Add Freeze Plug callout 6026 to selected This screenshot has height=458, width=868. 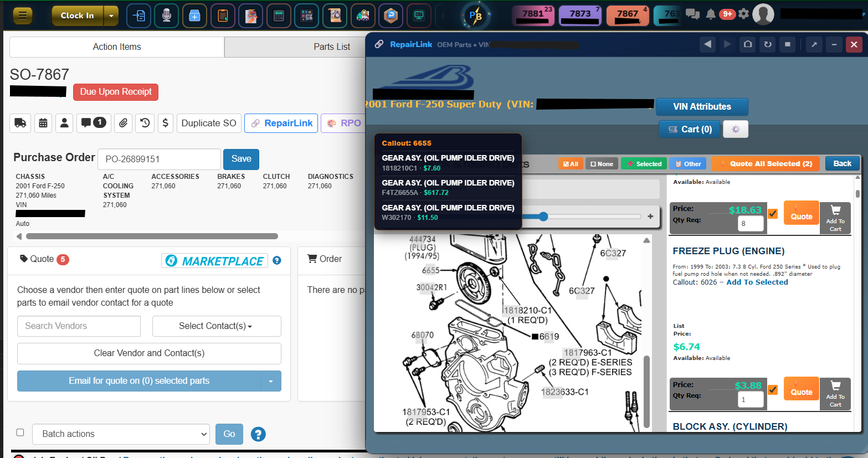(757, 282)
